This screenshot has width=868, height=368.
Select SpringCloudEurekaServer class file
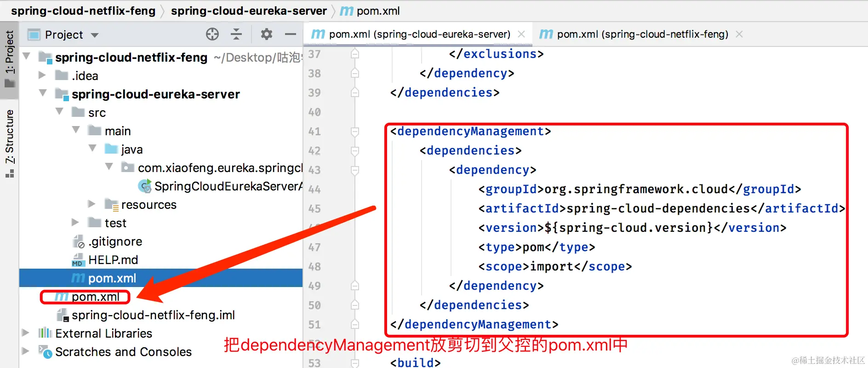click(221, 186)
